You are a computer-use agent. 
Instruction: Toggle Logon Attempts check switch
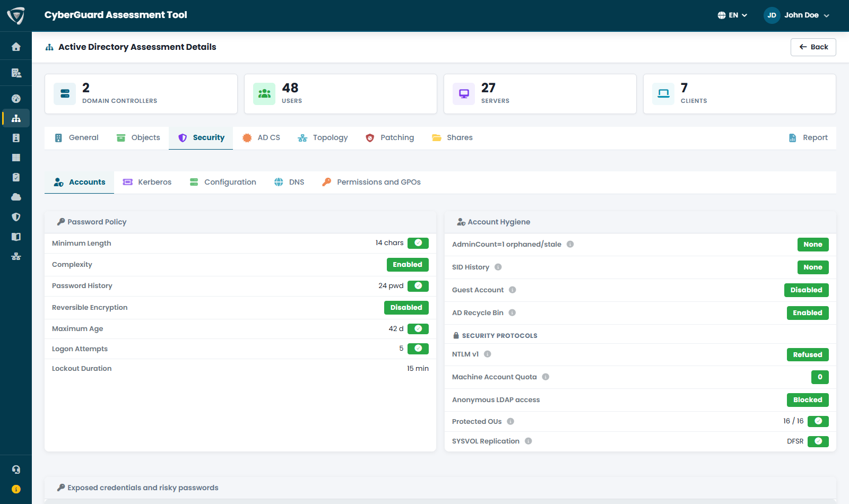point(418,349)
